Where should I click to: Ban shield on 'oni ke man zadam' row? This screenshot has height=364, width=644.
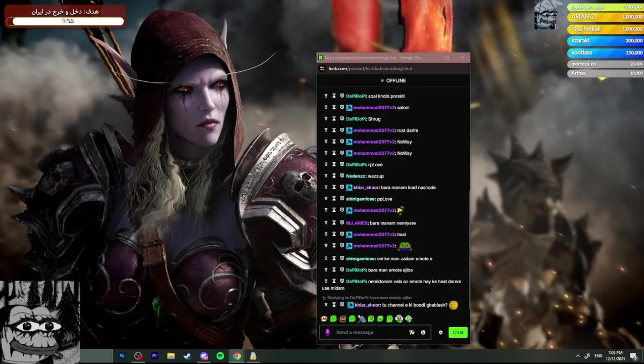[342, 259]
